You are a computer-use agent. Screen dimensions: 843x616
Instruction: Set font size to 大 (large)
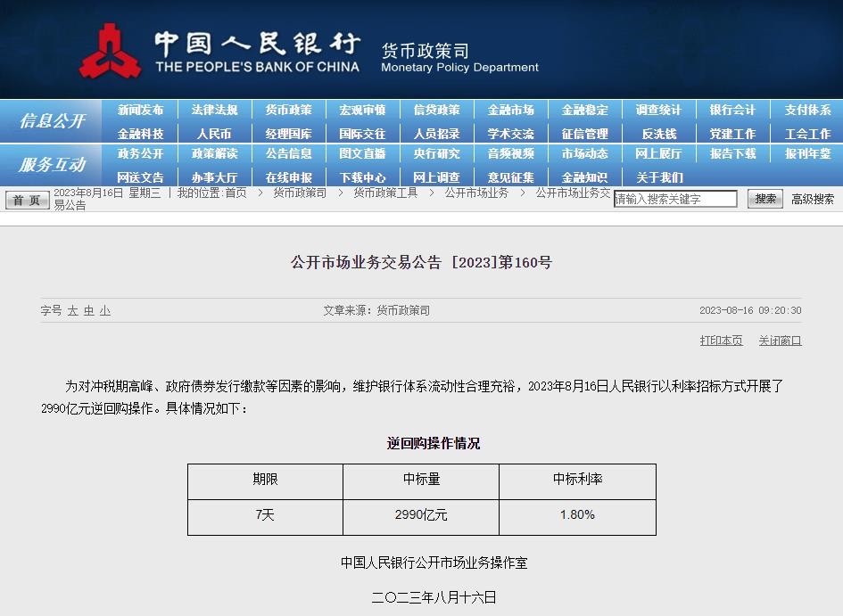click(72, 311)
